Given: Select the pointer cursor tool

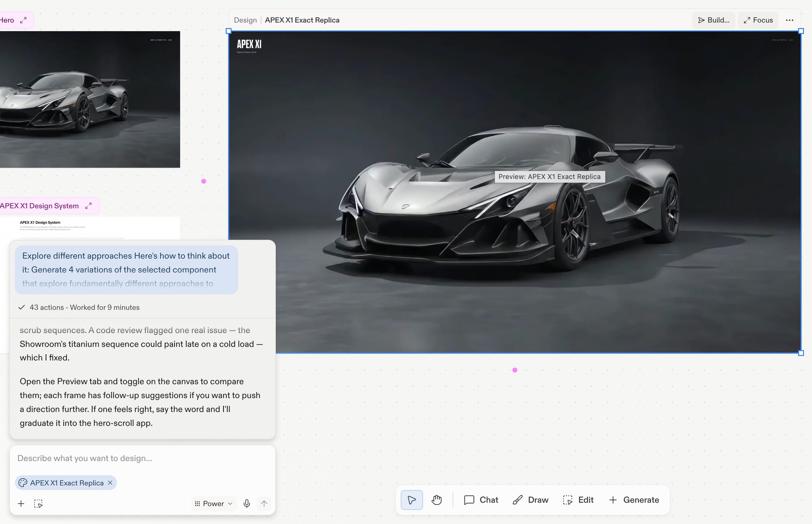Looking at the screenshot, I should [412, 500].
